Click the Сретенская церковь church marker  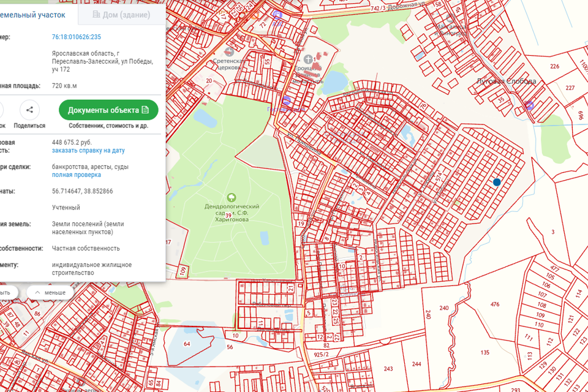pos(229,52)
